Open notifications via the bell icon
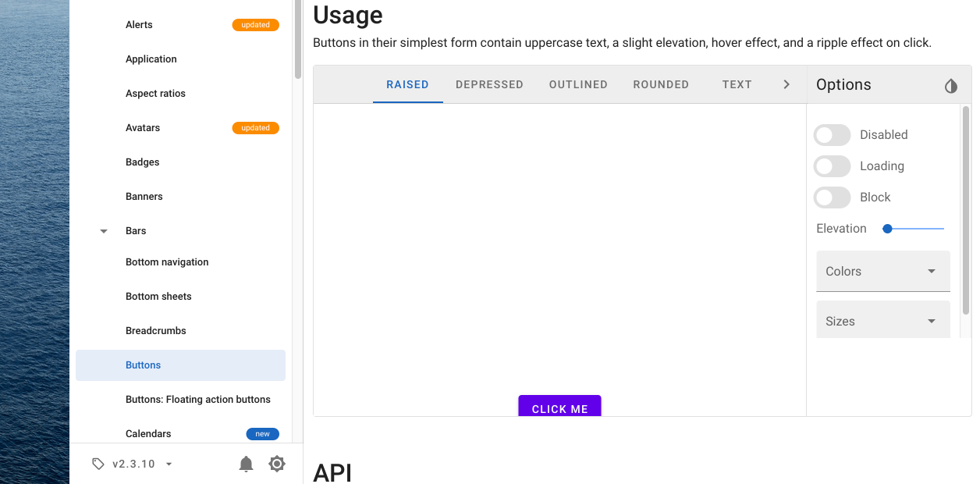The image size is (980, 484). click(x=246, y=464)
